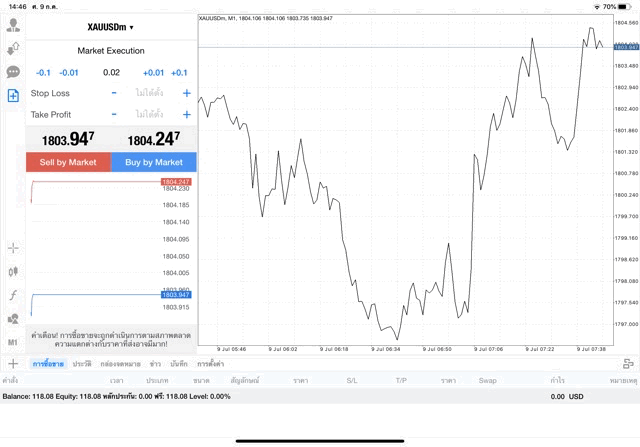The height and width of the screenshot is (447, 640).
Task: Open the accounts profile icon
Action: (13, 25)
